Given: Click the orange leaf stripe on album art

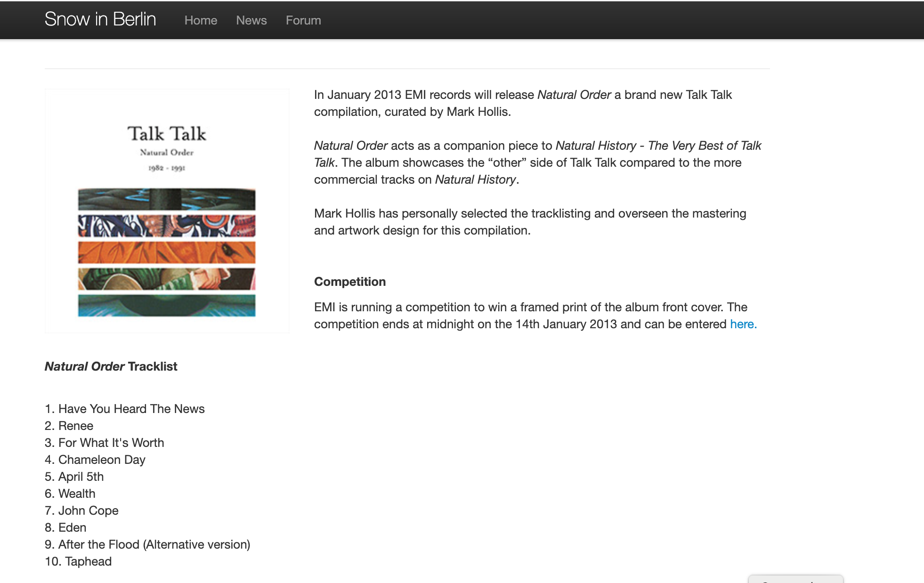Looking at the screenshot, I should pos(167,252).
